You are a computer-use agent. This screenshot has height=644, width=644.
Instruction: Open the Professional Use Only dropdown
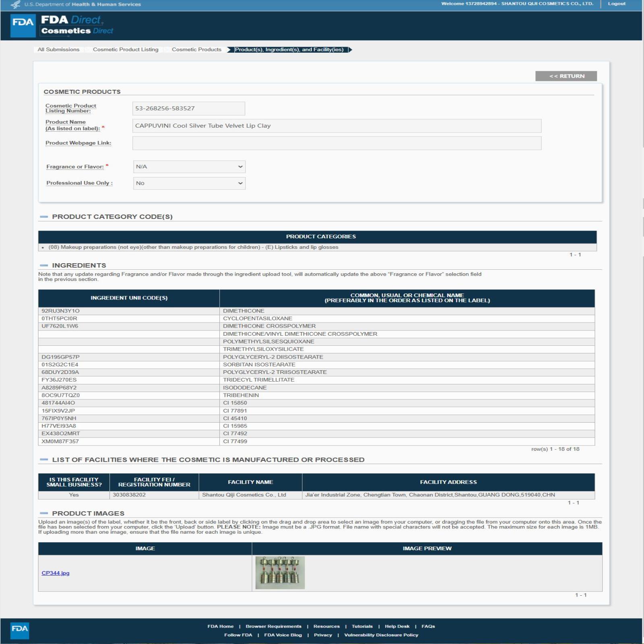(x=189, y=183)
